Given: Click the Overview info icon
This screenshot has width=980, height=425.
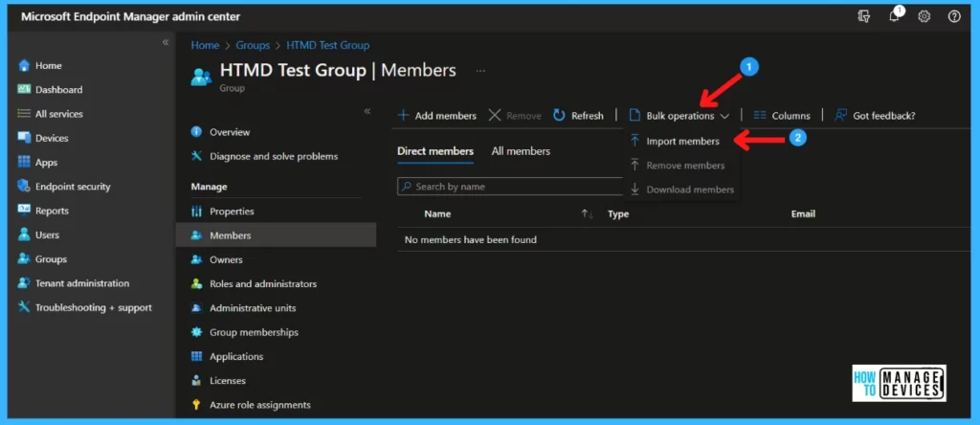Looking at the screenshot, I should [x=196, y=132].
